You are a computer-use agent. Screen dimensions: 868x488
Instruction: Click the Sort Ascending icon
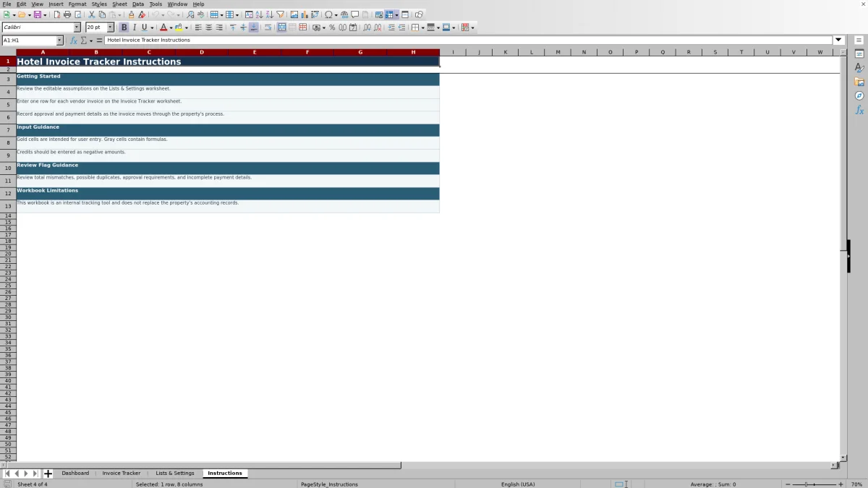point(259,14)
